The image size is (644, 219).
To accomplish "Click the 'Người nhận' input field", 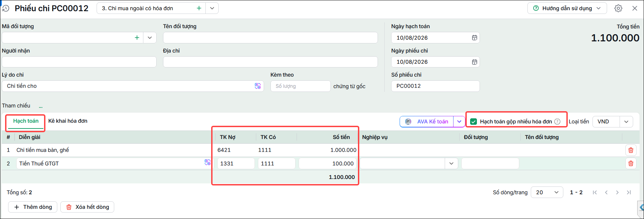I will click(x=79, y=62).
